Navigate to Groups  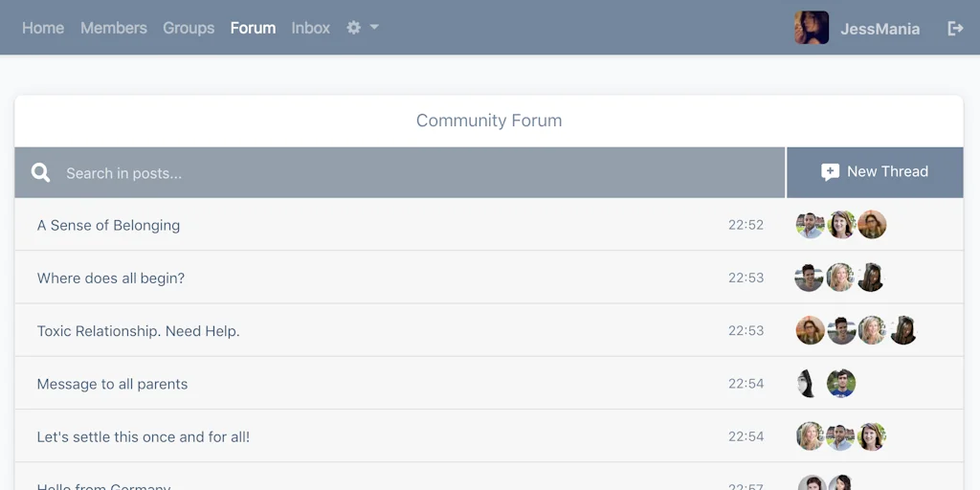pyautogui.click(x=189, y=28)
